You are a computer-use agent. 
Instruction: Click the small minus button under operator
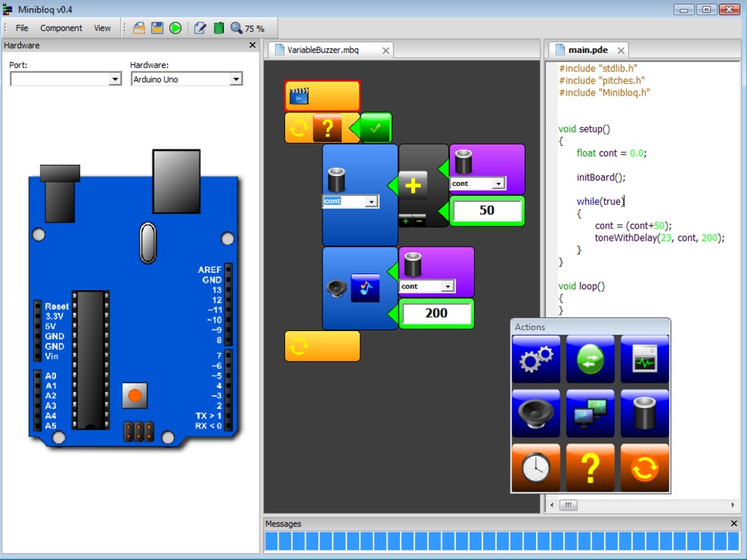click(x=419, y=220)
